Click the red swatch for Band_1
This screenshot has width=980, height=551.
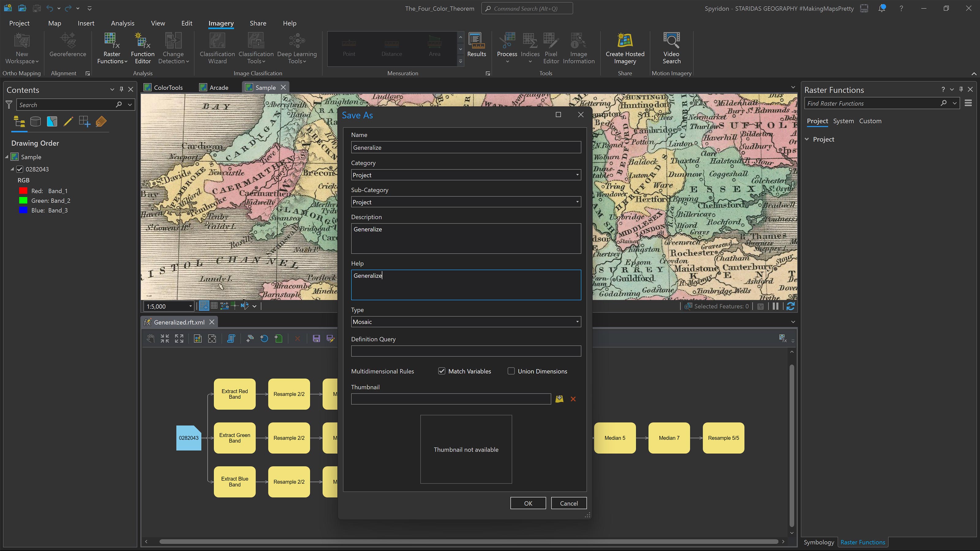(x=23, y=190)
